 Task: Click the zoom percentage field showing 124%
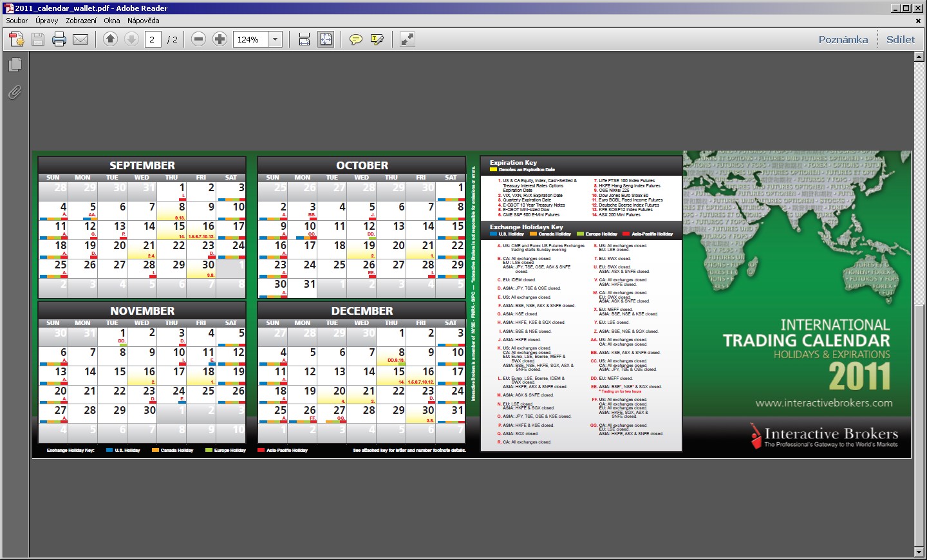(252, 39)
